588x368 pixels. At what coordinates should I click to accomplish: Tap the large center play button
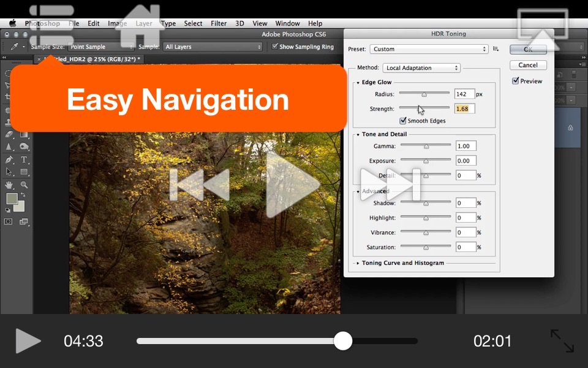pyautogui.click(x=293, y=185)
